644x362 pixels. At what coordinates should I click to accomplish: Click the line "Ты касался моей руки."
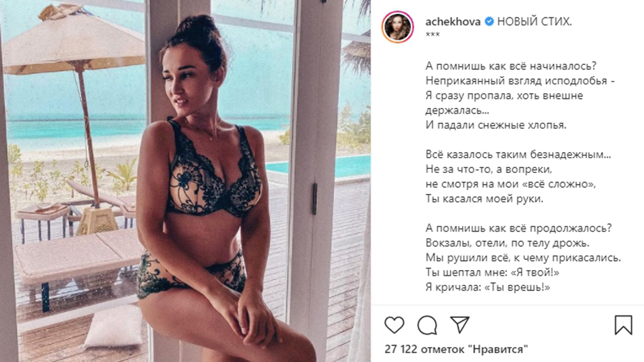pos(484,199)
